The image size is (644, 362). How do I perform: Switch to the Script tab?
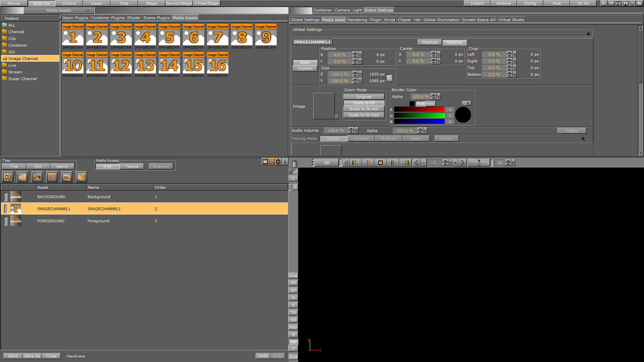click(x=390, y=19)
